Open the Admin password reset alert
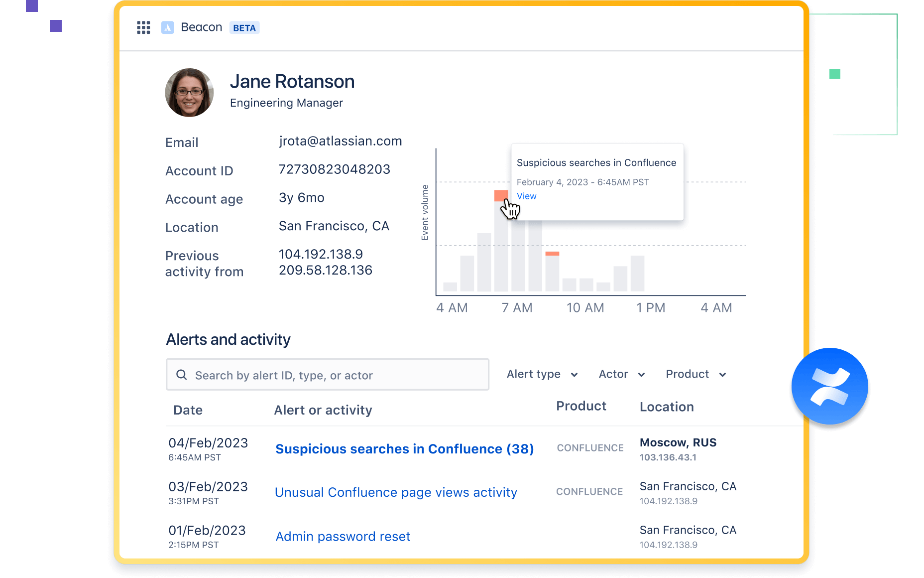 click(343, 537)
